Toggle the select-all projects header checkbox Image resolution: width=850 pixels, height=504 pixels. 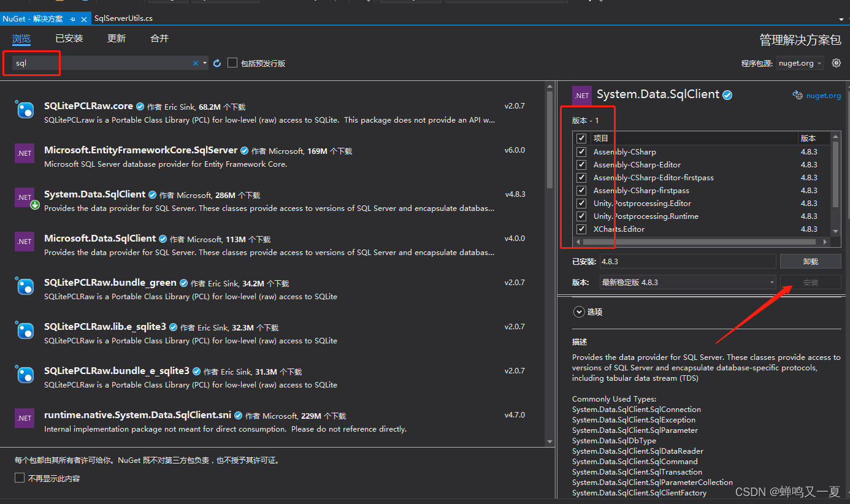[581, 139]
